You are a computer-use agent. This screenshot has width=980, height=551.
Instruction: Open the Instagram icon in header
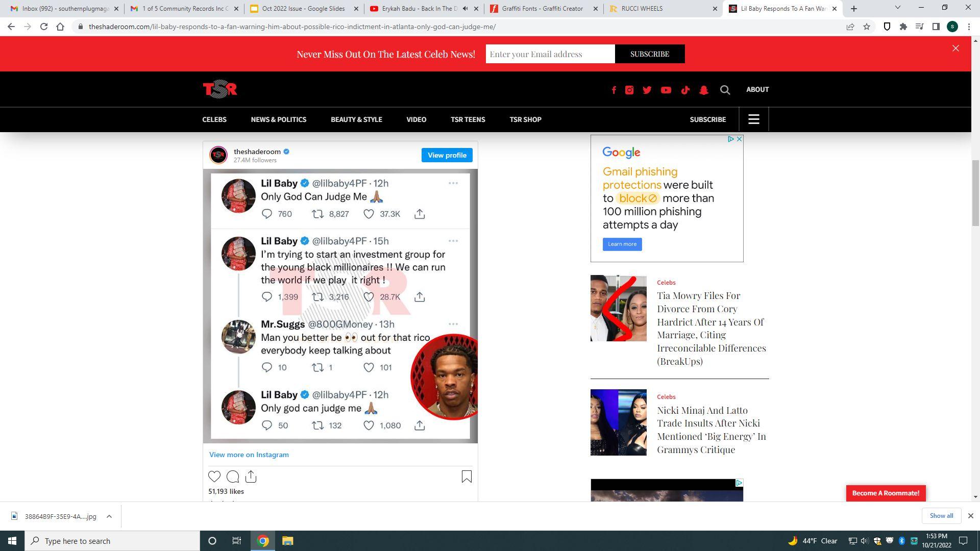[x=629, y=90]
